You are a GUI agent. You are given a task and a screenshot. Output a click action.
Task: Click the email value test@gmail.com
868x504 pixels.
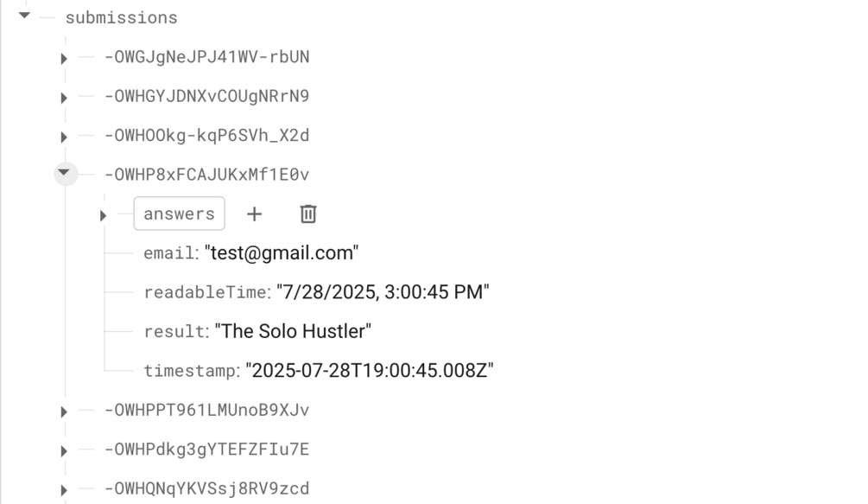click(x=281, y=253)
